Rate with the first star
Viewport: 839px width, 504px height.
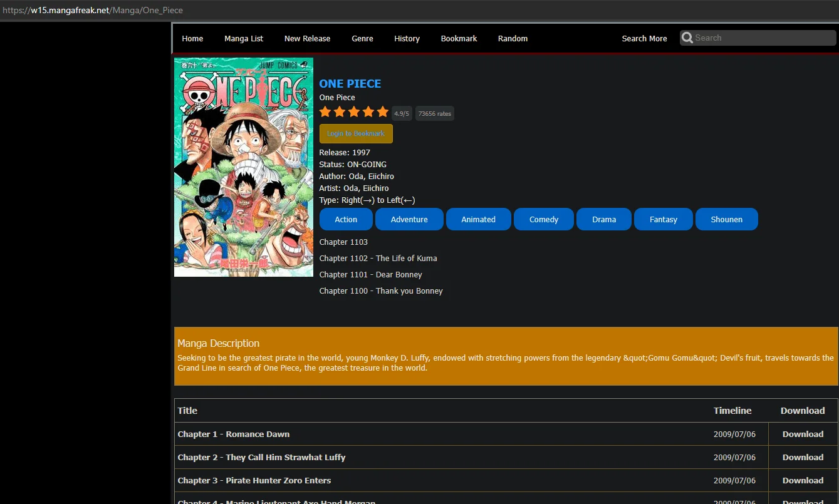click(x=325, y=112)
